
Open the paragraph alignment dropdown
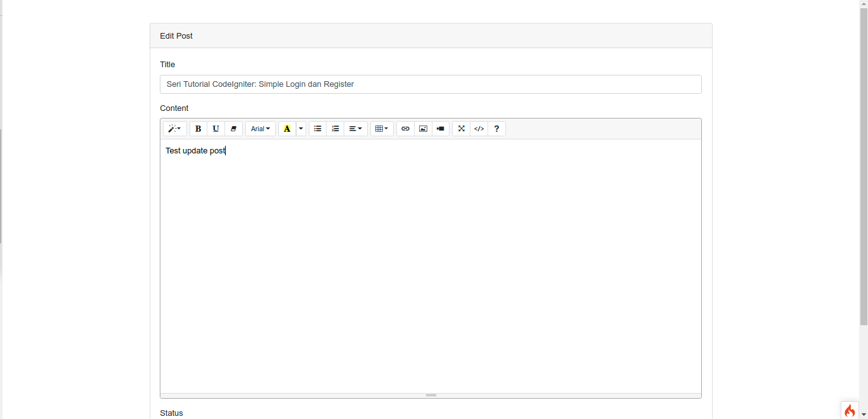pyautogui.click(x=355, y=129)
